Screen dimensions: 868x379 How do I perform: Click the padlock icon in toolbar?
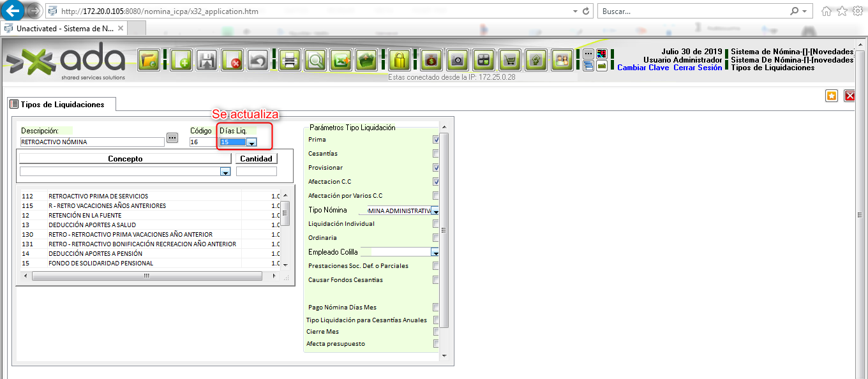click(x=400, y=60)
